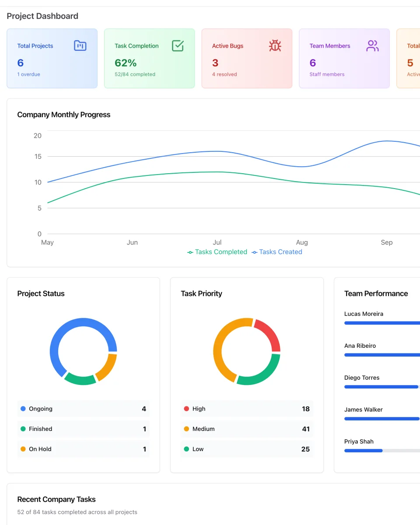Click the Team Performance heading
420x525 pixels.
pyautogui.click(x=376, y=294)
